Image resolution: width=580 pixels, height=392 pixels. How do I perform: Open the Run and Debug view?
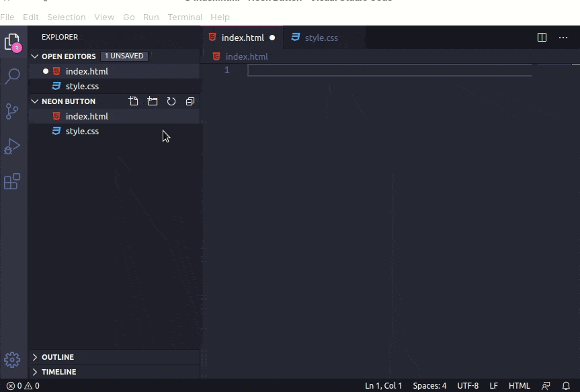(x=12, y=146)
